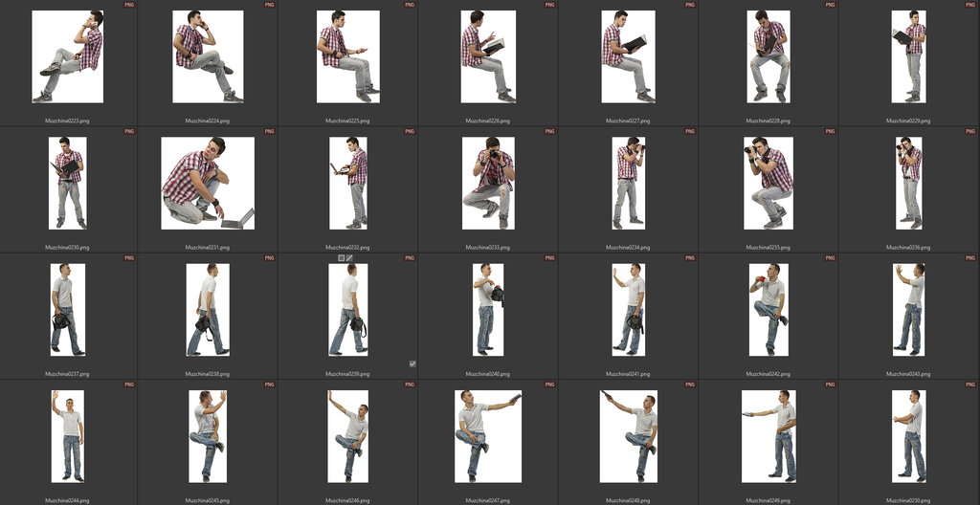This screenshot has height=505, width=980.
Task: Click the PNG badge on the Muzchina0247 tile
Action: coord(549,384)
